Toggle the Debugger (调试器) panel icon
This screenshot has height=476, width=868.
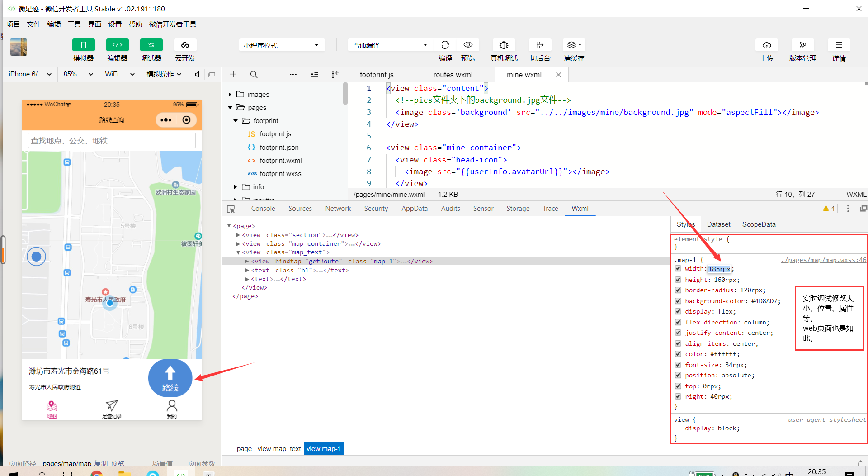[151, 45]
